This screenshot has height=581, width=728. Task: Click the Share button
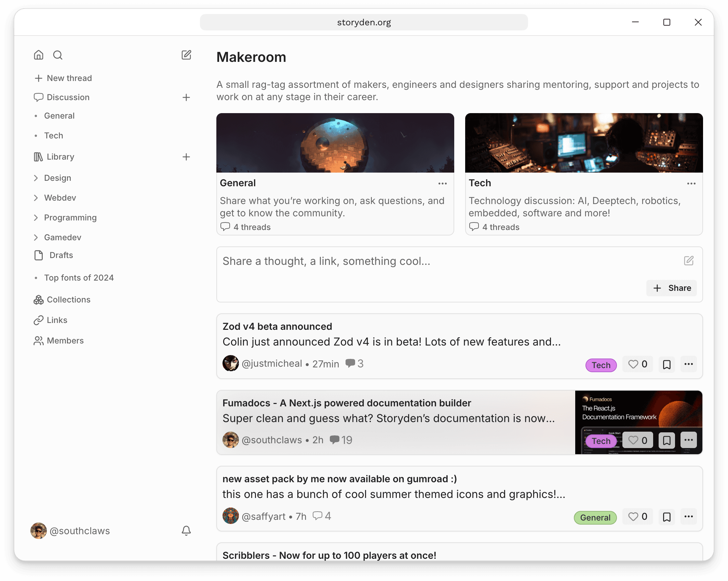coord(671,288)
